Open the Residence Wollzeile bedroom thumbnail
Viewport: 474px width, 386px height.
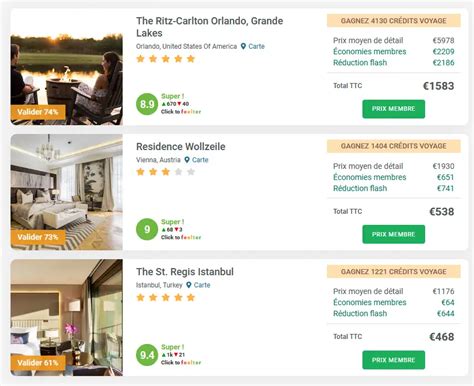pyautogui.click(x=67, y=192)
